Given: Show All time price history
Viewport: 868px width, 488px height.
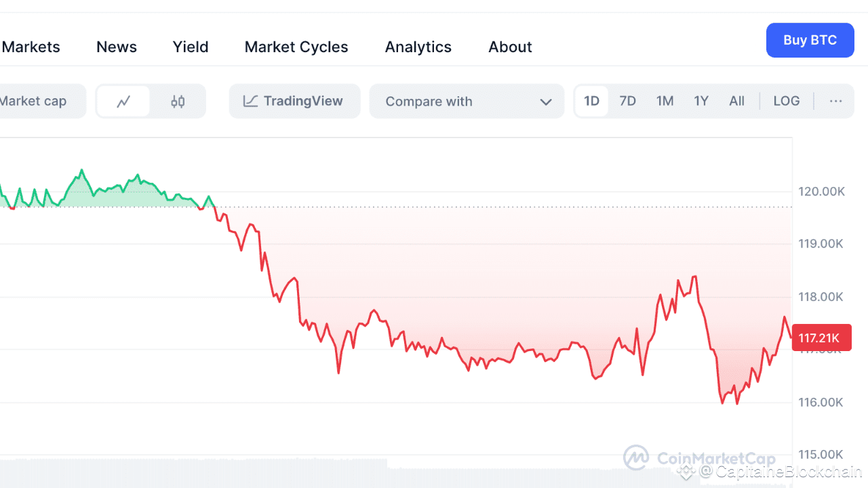Looking at the screenshot, I should [736, 102].
